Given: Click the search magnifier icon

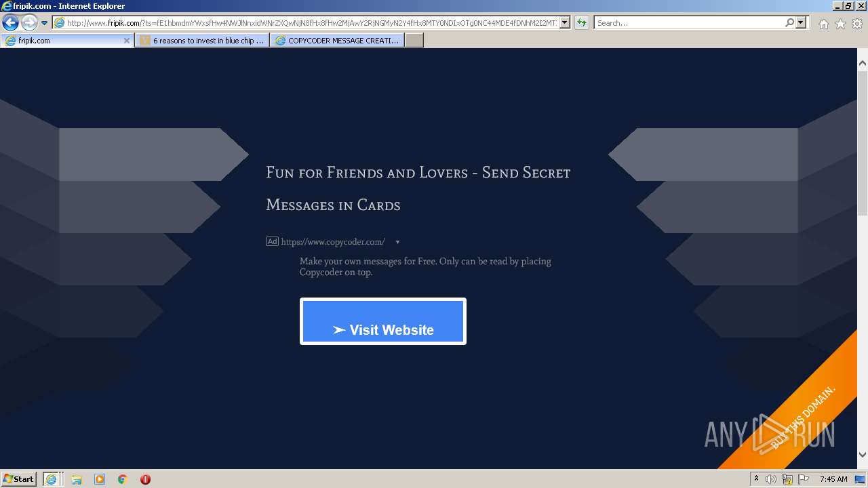Looking at the screenshot, I should (789, 22).
